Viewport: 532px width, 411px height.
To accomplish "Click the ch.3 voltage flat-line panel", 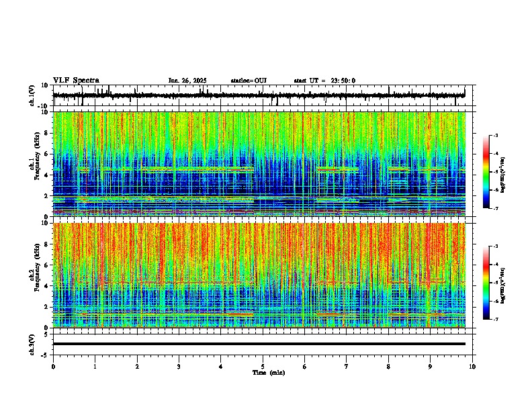I will [x=264, y=345].
